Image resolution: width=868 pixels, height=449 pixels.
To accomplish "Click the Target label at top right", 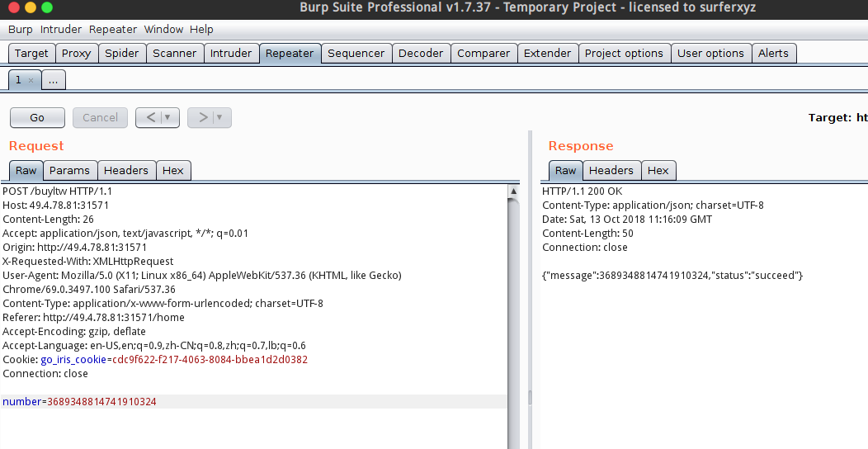I will pyautogui.click(x=830, y=117).
